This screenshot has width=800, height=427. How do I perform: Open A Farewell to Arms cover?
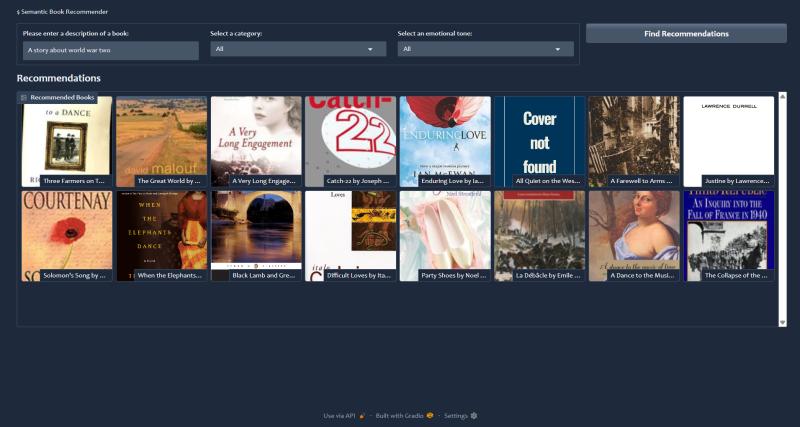pyautogui.click(x=634, y=141)
